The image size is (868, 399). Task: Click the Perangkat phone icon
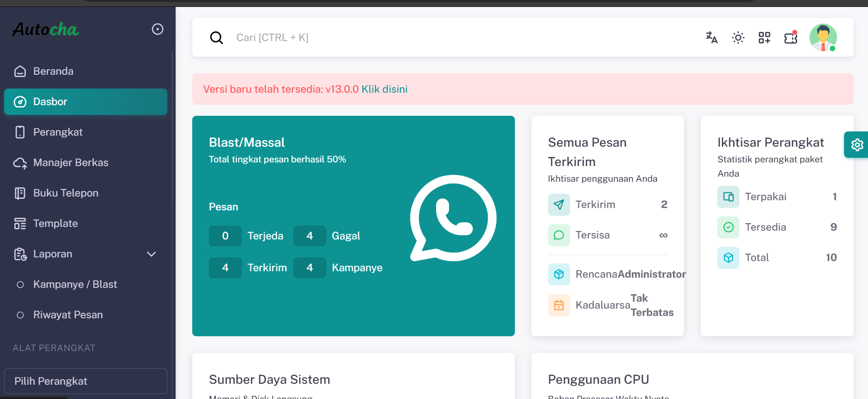tap(20, 132)
